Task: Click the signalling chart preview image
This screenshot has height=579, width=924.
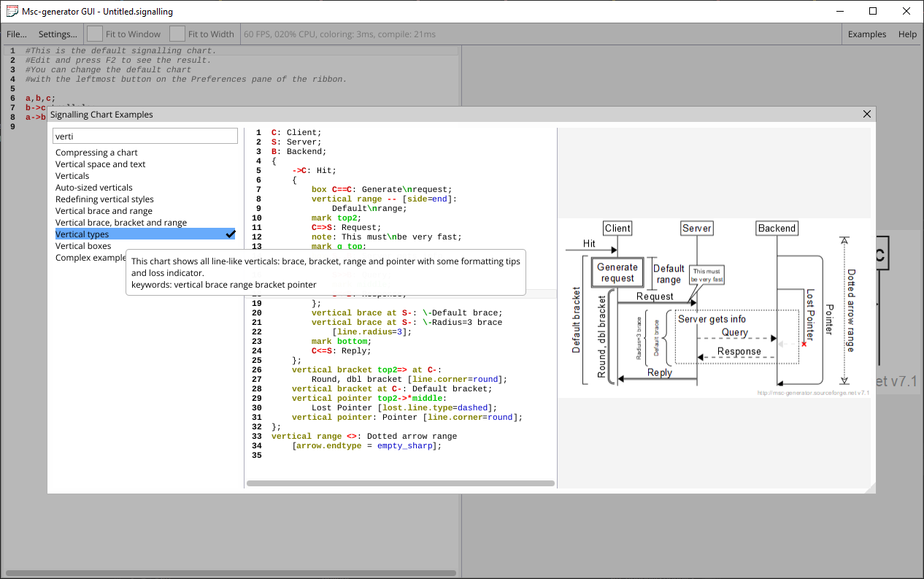Action: point(714,307)
